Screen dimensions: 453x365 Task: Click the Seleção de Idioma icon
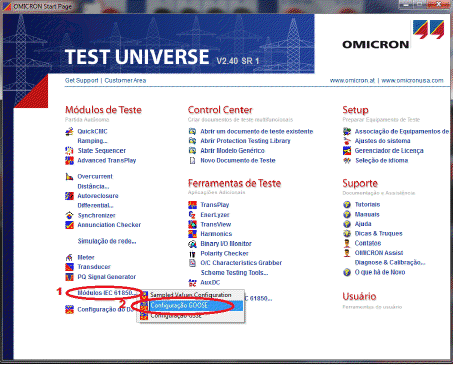(x=347, y=161)
